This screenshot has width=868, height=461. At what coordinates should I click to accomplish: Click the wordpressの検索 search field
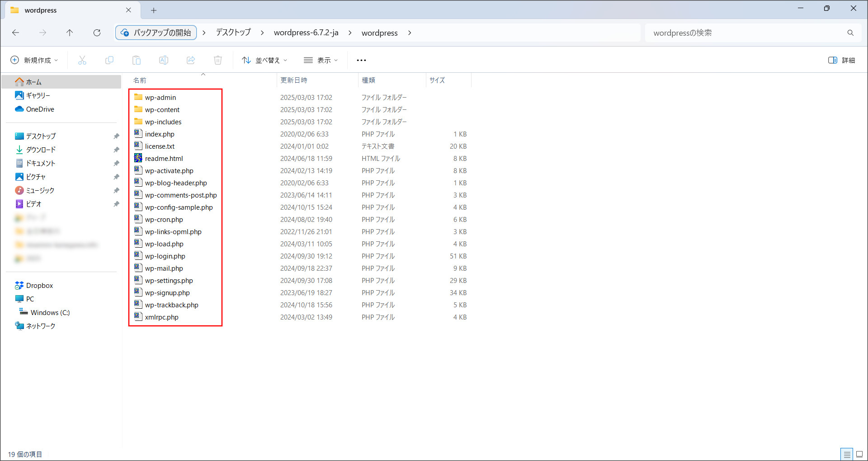(746, 33)
